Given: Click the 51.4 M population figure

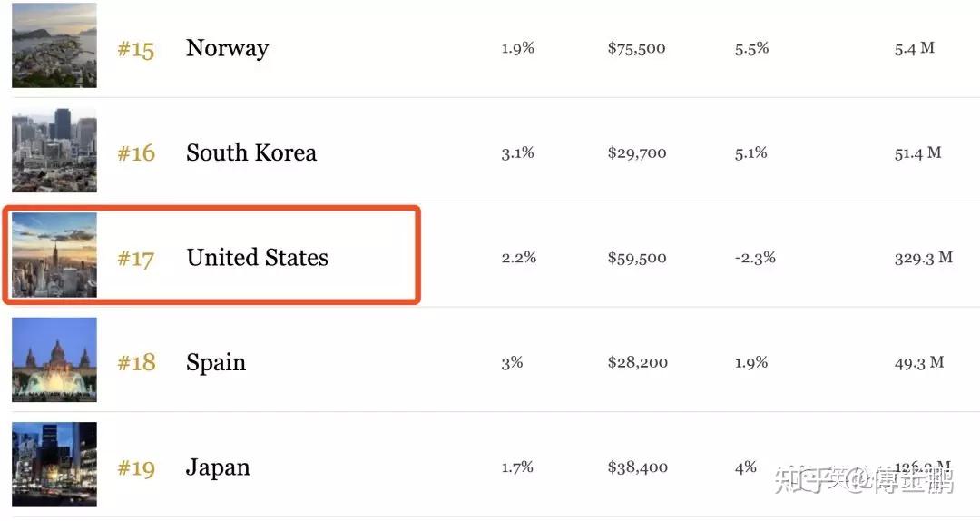Looking at the screenshot, I should pos(917,153).
